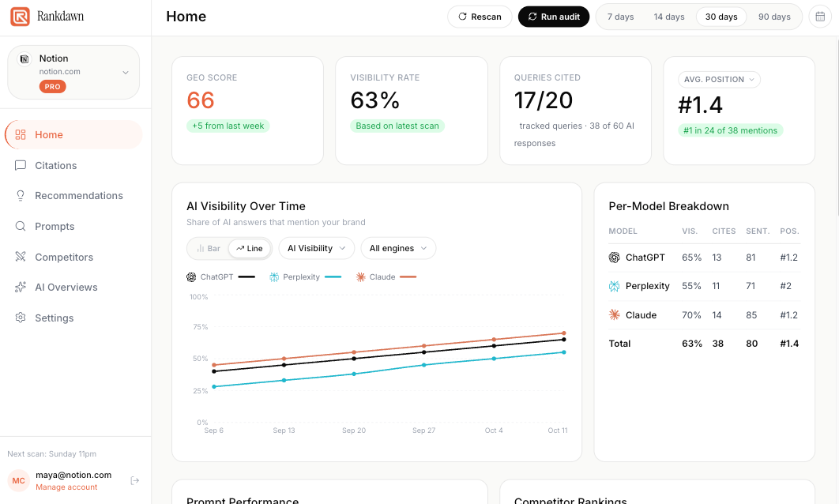Click the CITES column header
The image size is (839, 504).
point(724,231)
